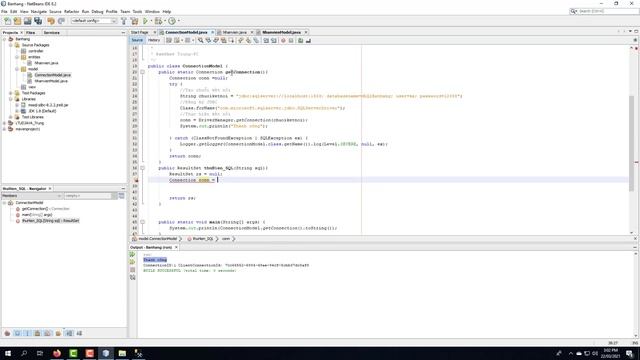The width and height of the screenshot is (640, 360).
Task: Toggle the last Navigator filter icon
Action: tap(79, 333)
